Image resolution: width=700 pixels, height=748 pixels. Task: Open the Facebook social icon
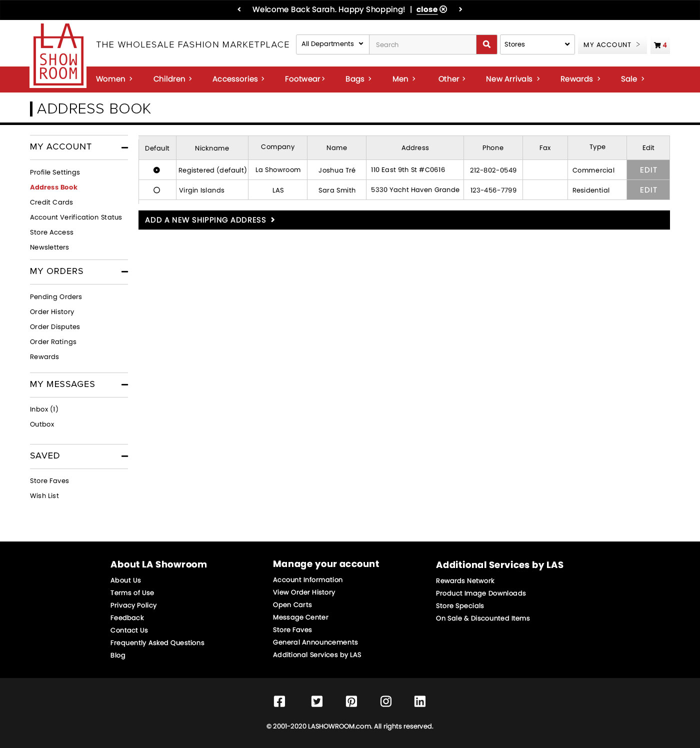click(x=279, y=701)
